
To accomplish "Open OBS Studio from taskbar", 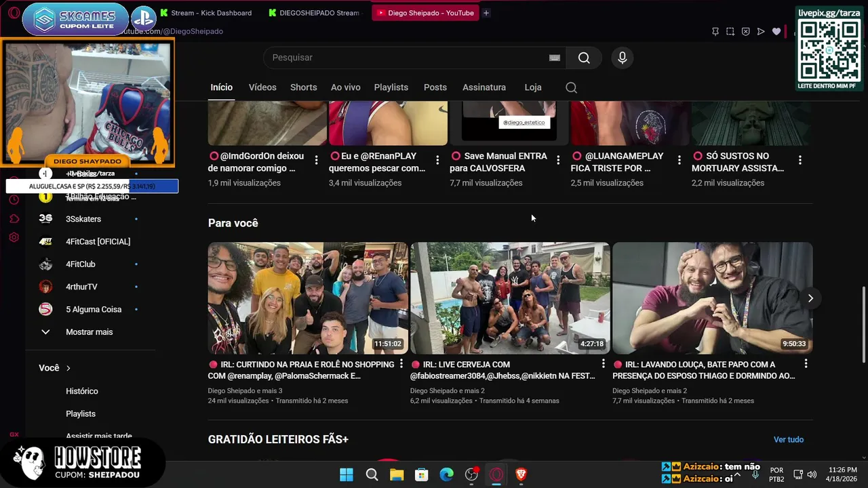I will point(471,474).
